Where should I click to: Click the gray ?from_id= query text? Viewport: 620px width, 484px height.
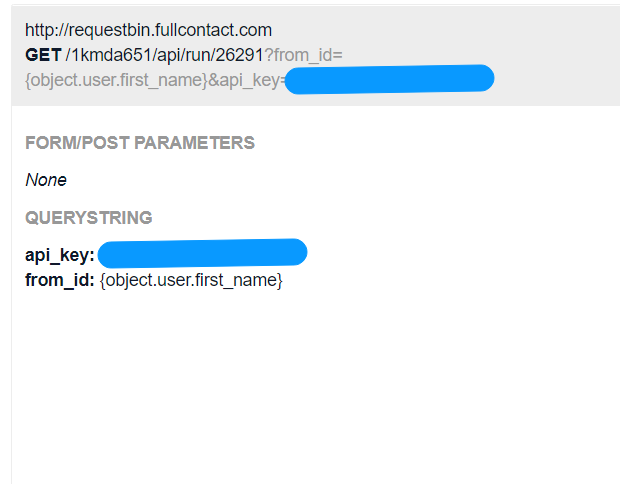303,55
